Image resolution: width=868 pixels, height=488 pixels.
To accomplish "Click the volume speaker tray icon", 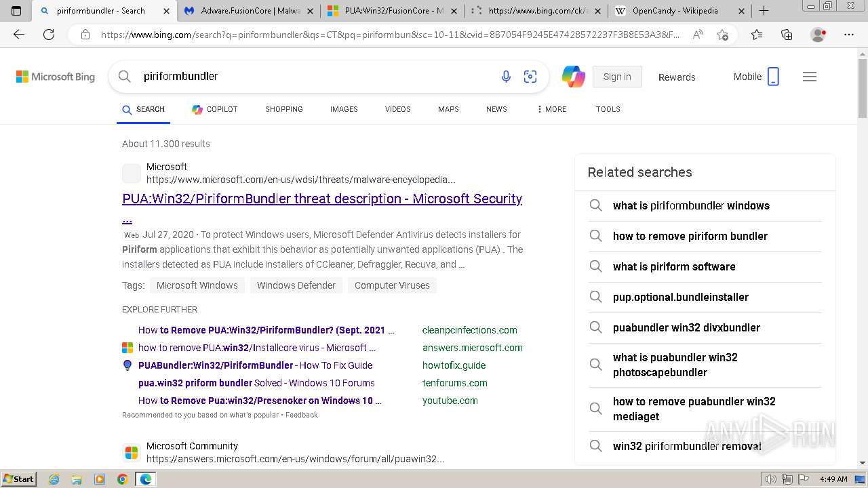I will 770,479.
